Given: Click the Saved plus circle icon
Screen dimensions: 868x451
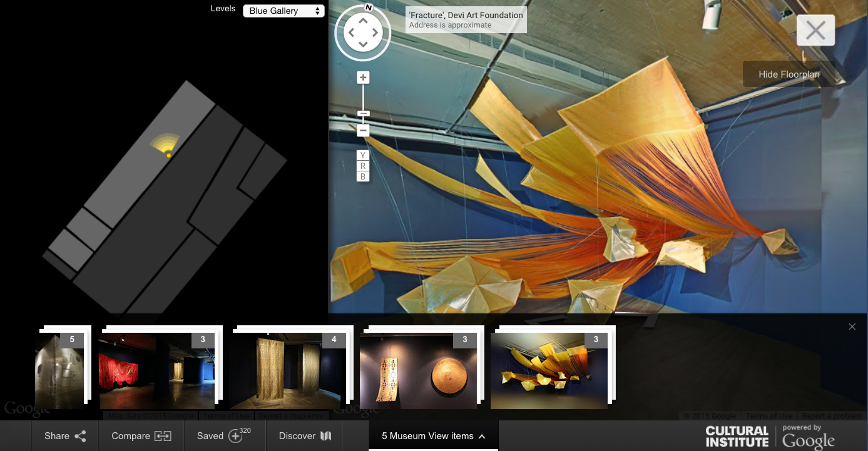Looking at the screenshot, I should pos(235,437).
